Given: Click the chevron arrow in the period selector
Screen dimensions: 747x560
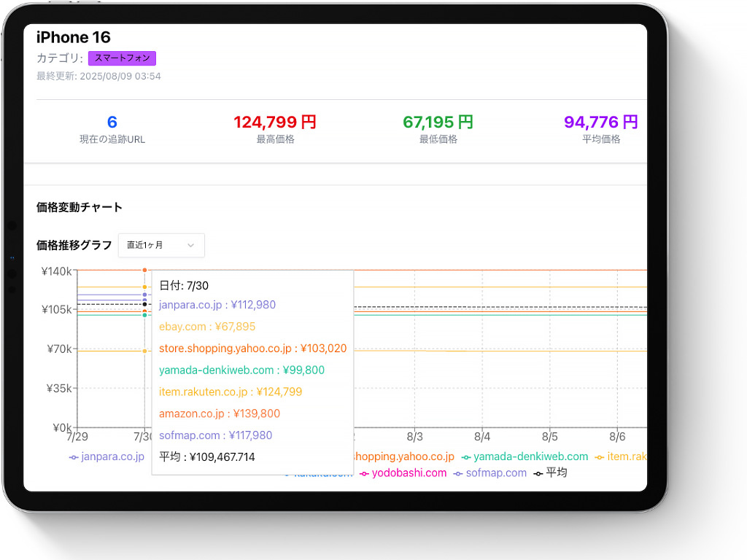Looking at the screenshot, I should click(191, 246).
